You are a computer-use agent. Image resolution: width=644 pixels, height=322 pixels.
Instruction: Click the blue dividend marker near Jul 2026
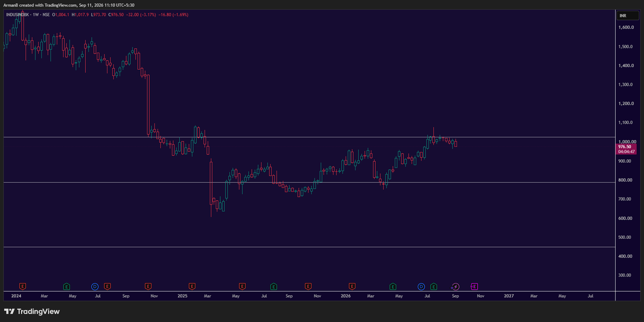point(421,287)
